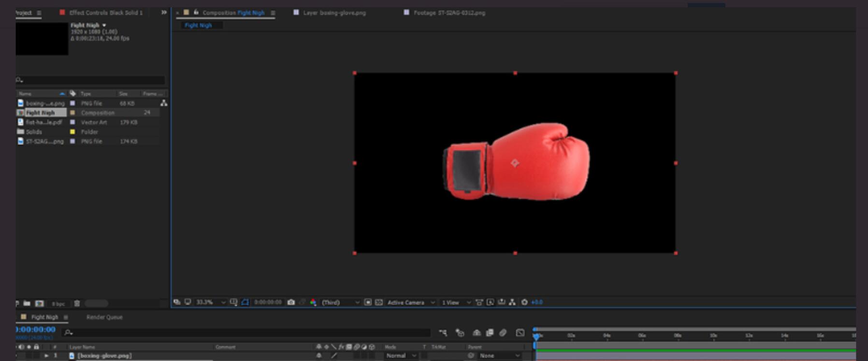Reset Exposure icon in viewer bar

point(524,302)
